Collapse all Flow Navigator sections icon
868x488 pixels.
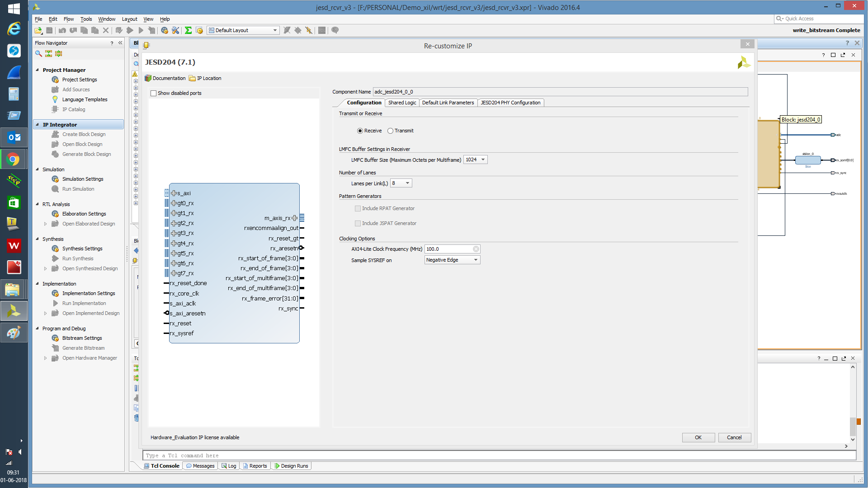(48, 53)
